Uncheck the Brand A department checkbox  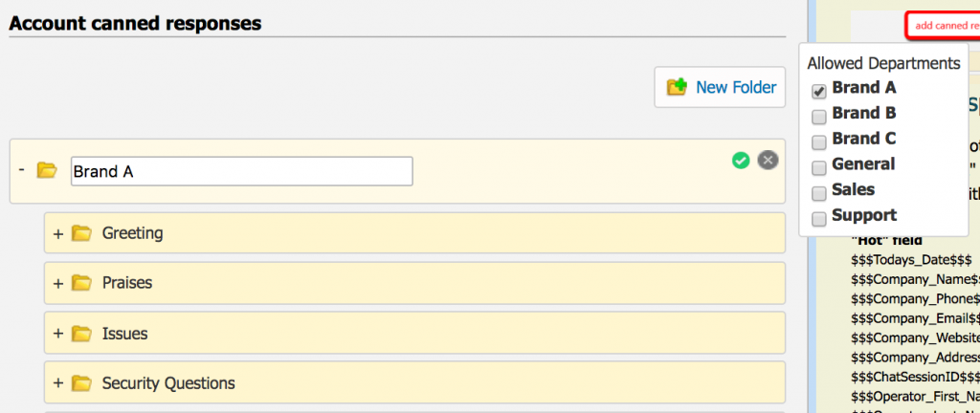819,92
